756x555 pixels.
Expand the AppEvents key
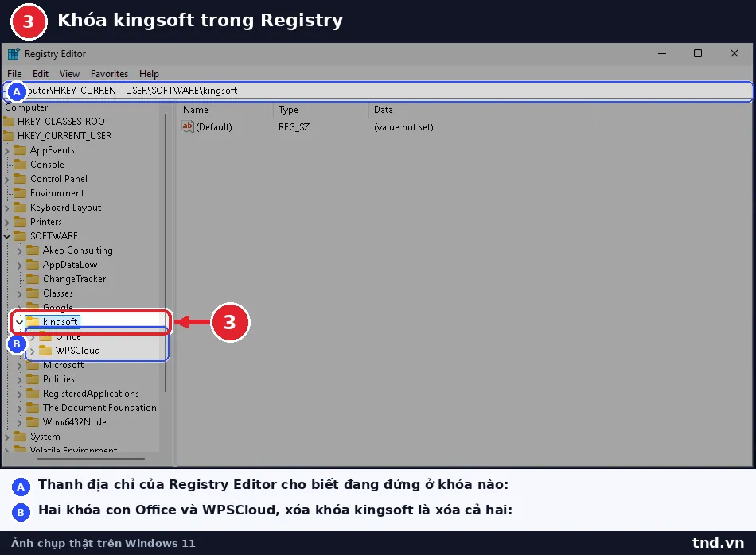point(6,151)
